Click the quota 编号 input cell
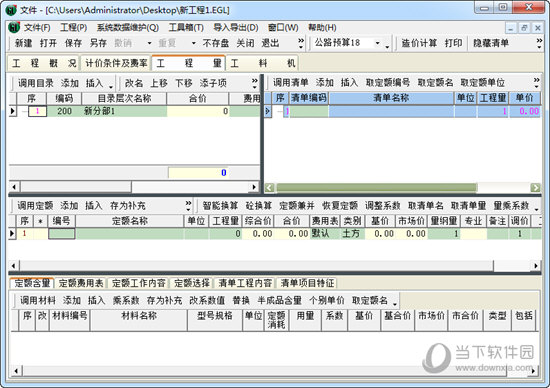 62,234
